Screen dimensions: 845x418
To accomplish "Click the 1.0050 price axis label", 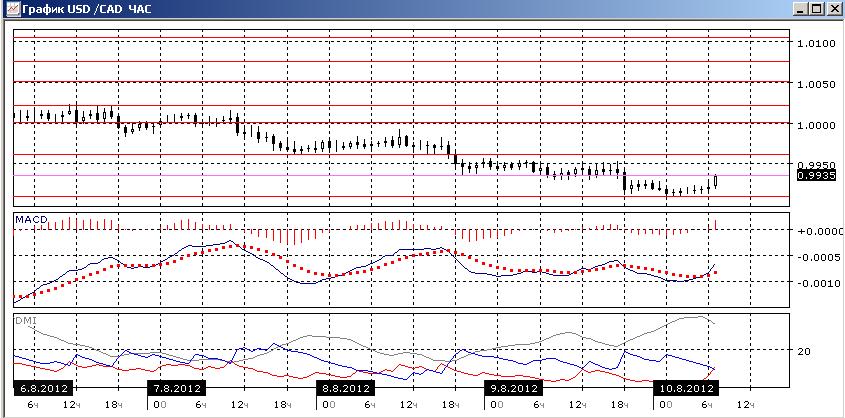I will (x=817, y=85).
